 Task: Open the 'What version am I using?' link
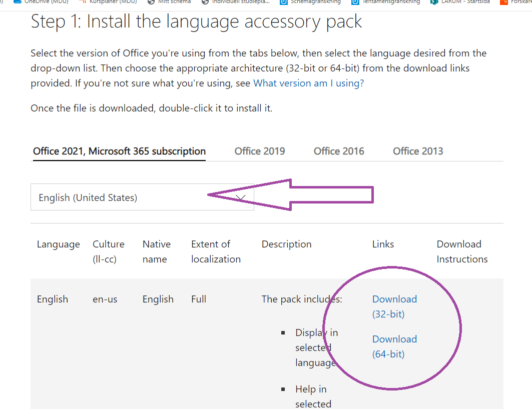pos(308,82)
